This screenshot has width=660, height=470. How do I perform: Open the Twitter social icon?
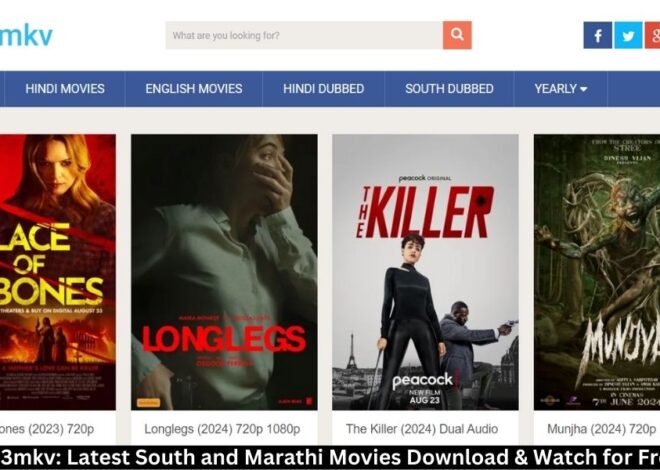628,35
